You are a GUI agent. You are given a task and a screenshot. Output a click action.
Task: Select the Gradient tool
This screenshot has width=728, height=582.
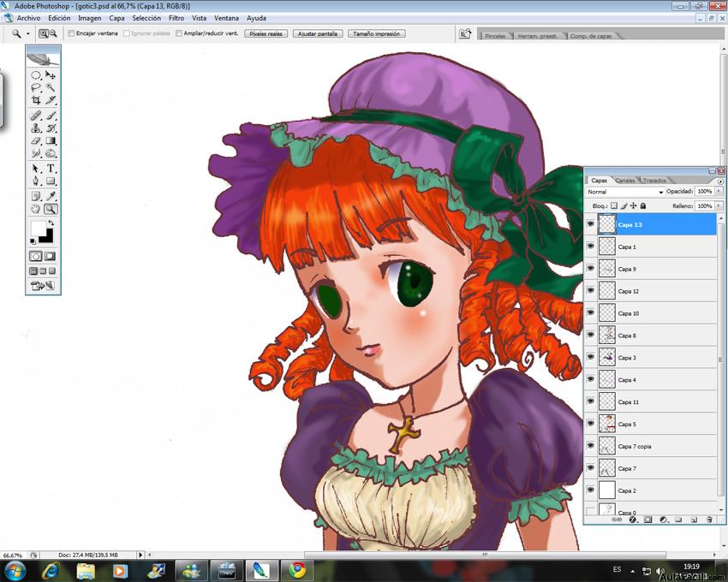(51, 140)
